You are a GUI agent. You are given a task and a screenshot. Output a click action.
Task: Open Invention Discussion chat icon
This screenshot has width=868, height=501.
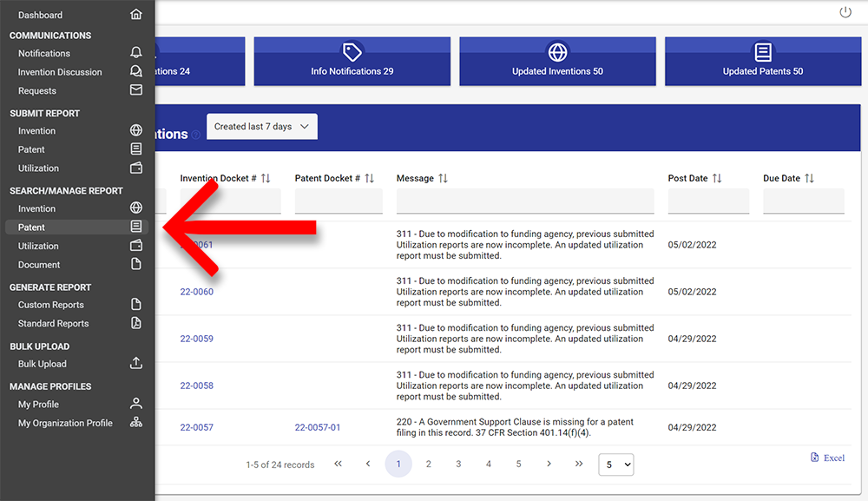[x=135, y=72]
